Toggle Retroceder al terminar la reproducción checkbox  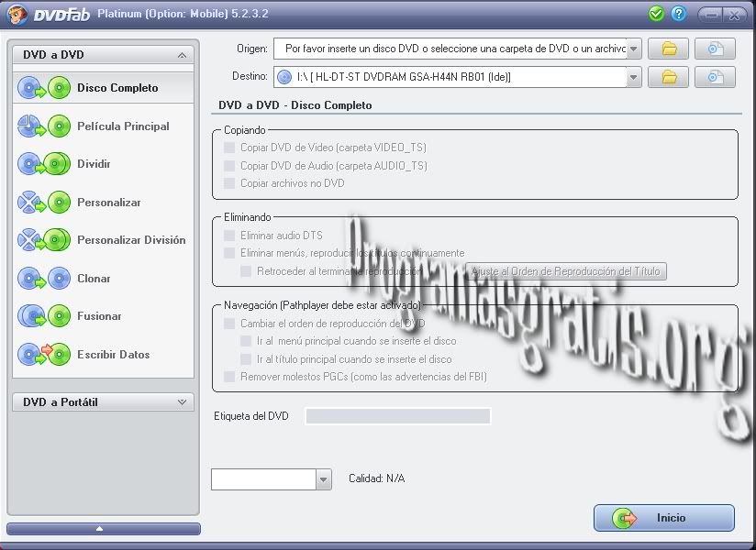(246, 271)
